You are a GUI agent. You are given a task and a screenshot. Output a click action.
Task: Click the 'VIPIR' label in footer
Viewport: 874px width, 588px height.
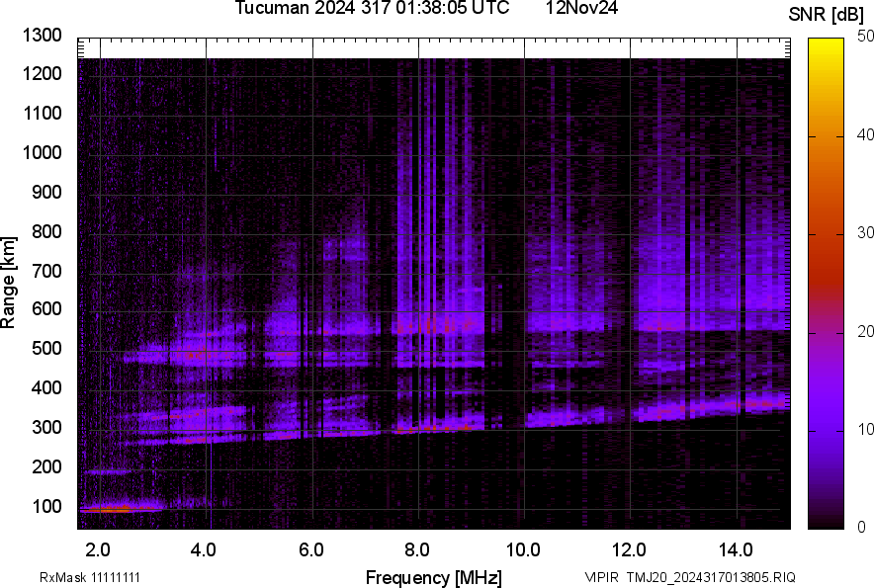601,577
